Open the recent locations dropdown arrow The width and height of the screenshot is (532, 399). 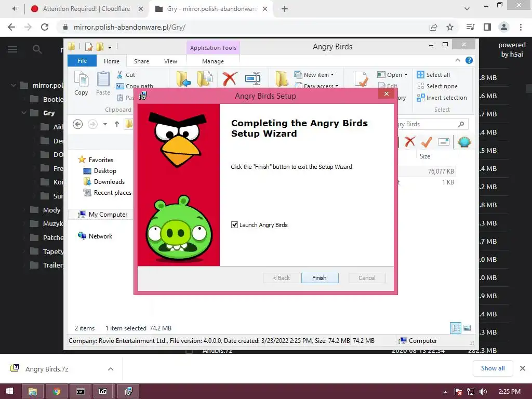pos(105,124)
